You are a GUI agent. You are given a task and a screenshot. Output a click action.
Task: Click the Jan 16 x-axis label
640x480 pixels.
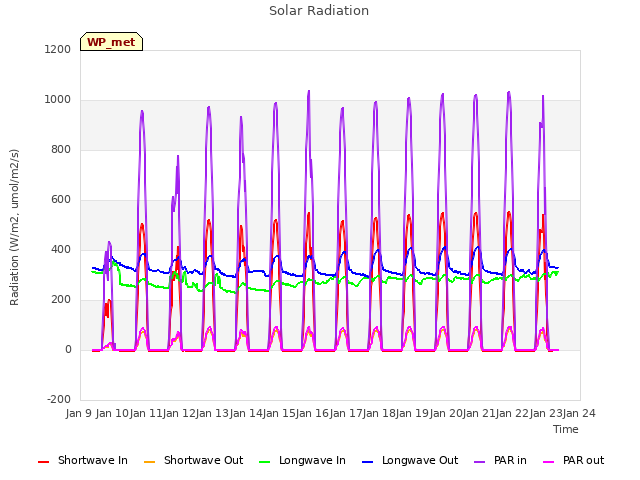click(x=313, y=413)
